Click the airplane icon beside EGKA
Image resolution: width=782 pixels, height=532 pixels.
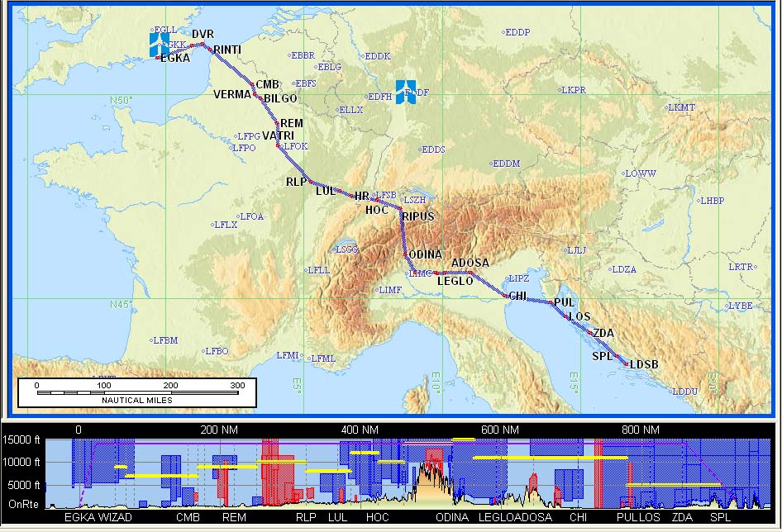pos(158,45)
